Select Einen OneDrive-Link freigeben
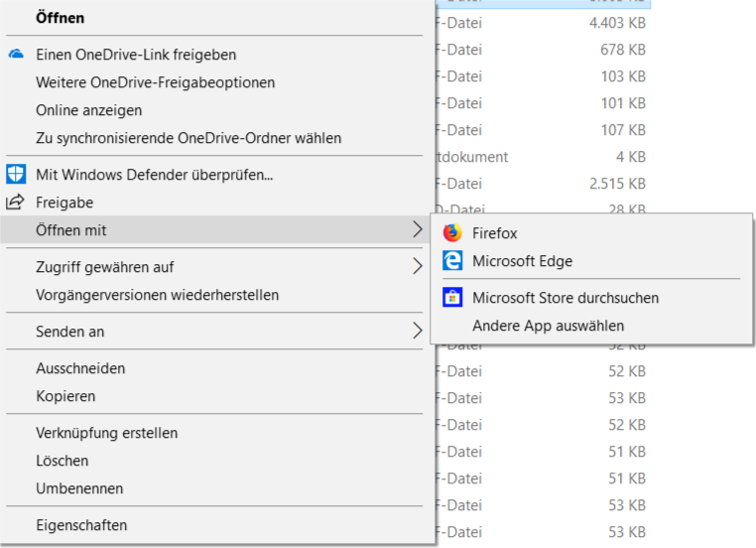This screenshot has width=756, height=548. click(x=136, y=55)
